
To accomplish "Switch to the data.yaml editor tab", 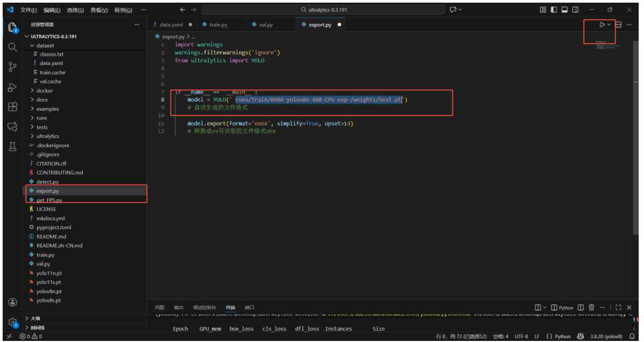I will [172, 24].
